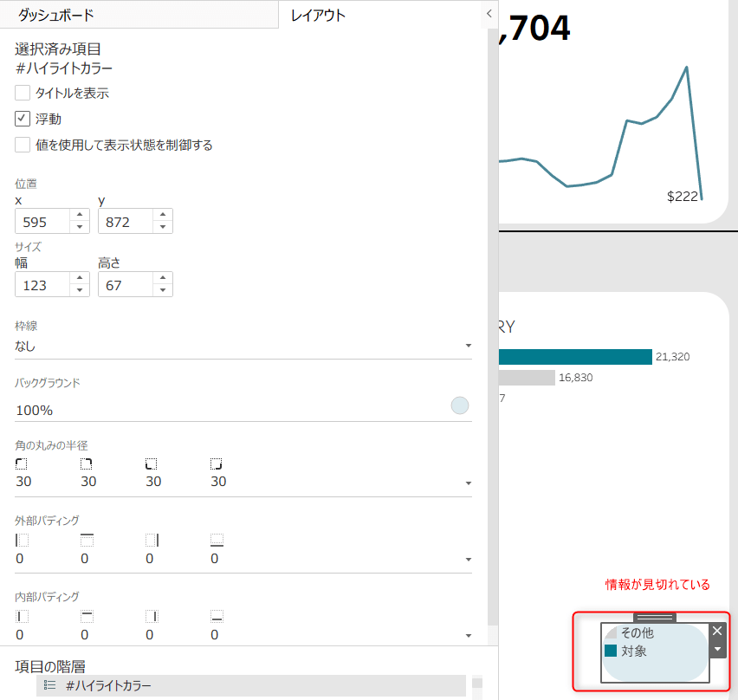Toggle 値を使用して表示状態を制御する checkbox
The image size is (738, 700).
23,145
